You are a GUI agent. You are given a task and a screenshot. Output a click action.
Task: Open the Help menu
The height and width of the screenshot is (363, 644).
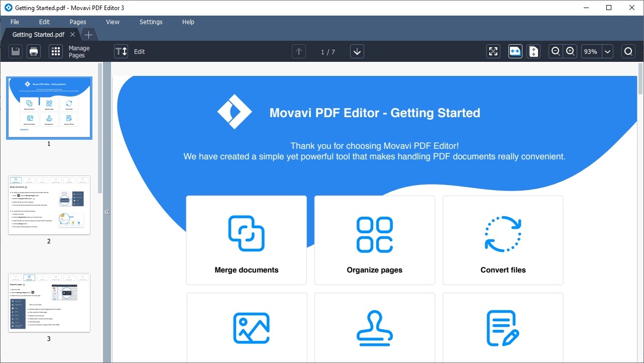click(188, 22)
